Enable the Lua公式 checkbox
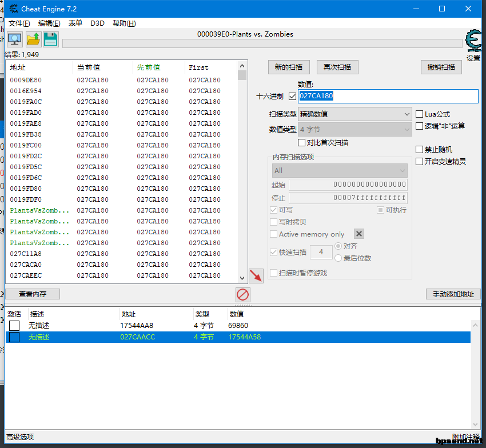The image size is (486, 448). 419,114
